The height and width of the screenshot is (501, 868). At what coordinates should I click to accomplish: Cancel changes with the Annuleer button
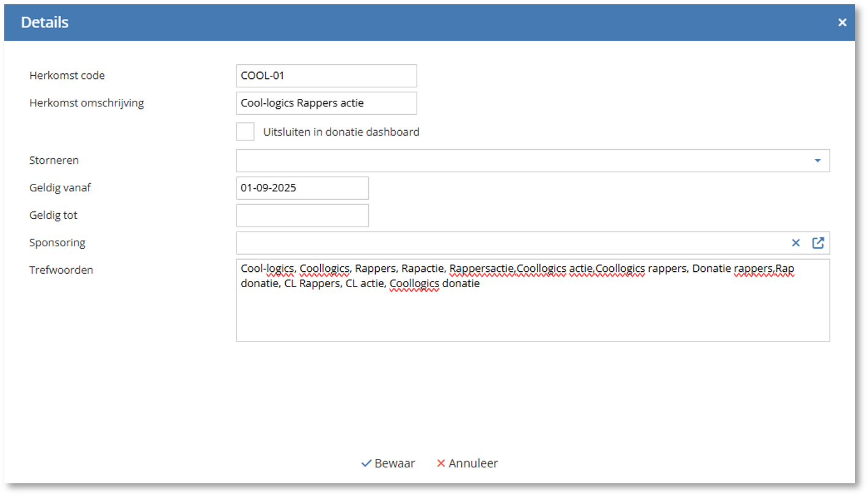(x=467, y=464)
